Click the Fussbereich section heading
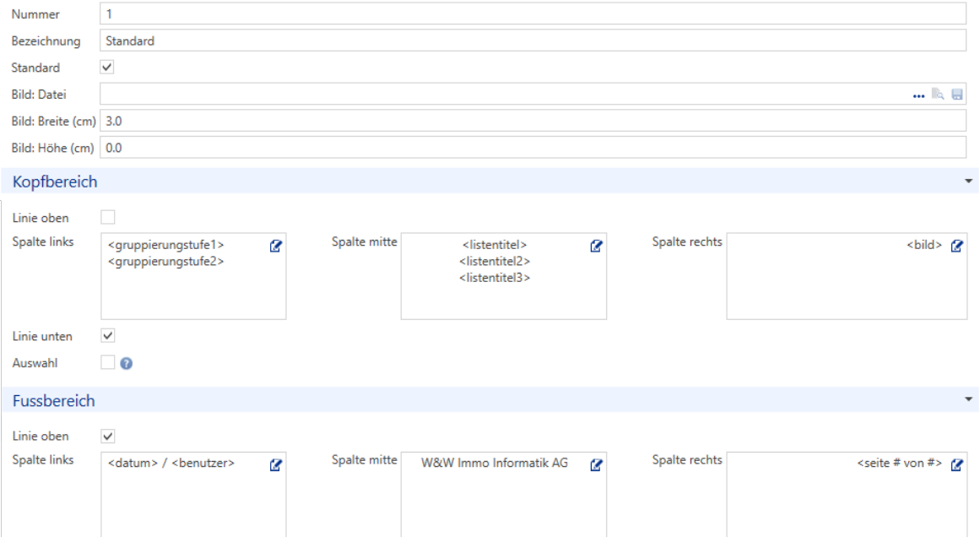980x537 pixels. point(54,401)
